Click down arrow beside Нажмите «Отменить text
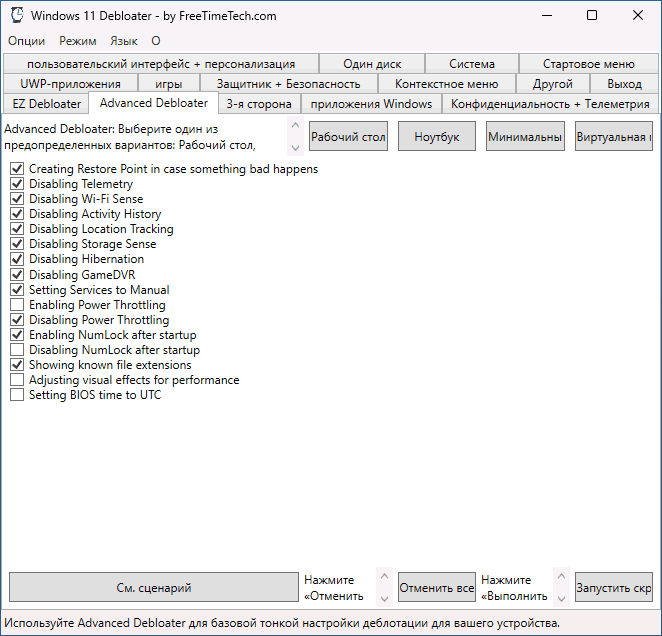The image size is (662, 636). 384,599
